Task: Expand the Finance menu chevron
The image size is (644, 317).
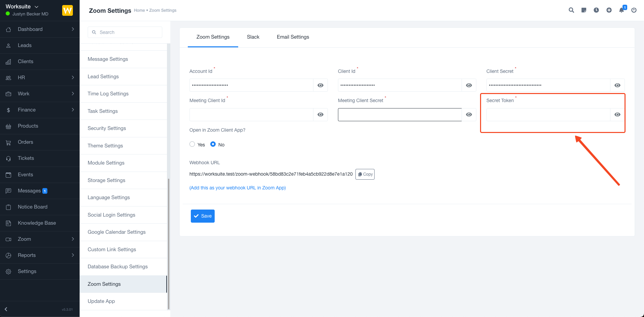Action: click(x=73, y=110)
